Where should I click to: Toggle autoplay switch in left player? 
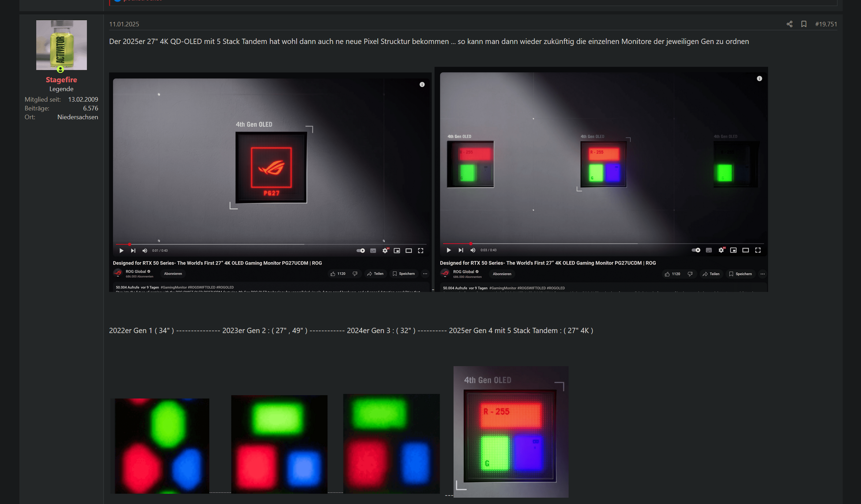point(360,250)
